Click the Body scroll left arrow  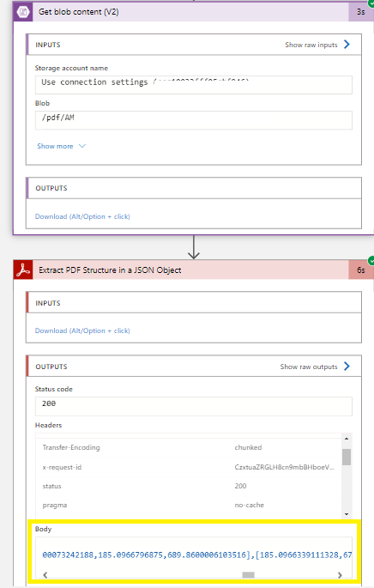pos(45,575)
